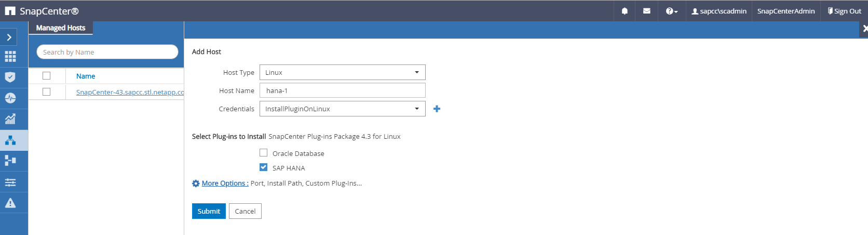Open the Resources shield icon in sidebar
The image size is (868, 235).
tap(10, 77)
